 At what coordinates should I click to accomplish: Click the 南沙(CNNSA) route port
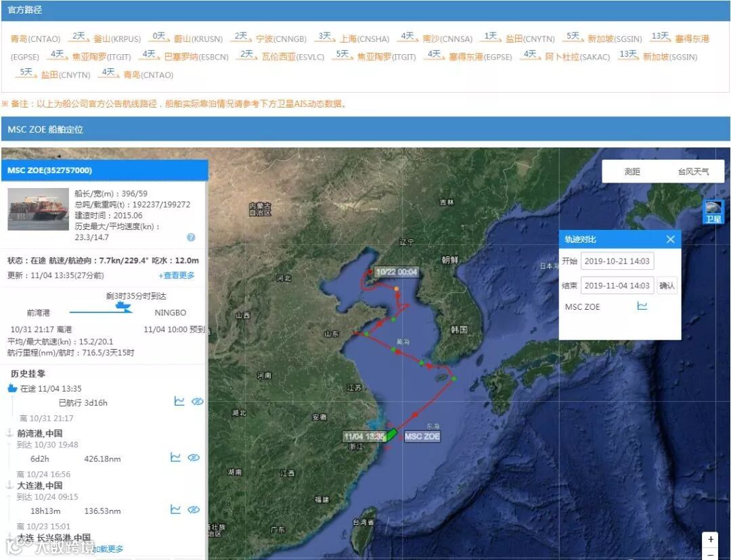[447, 39]
